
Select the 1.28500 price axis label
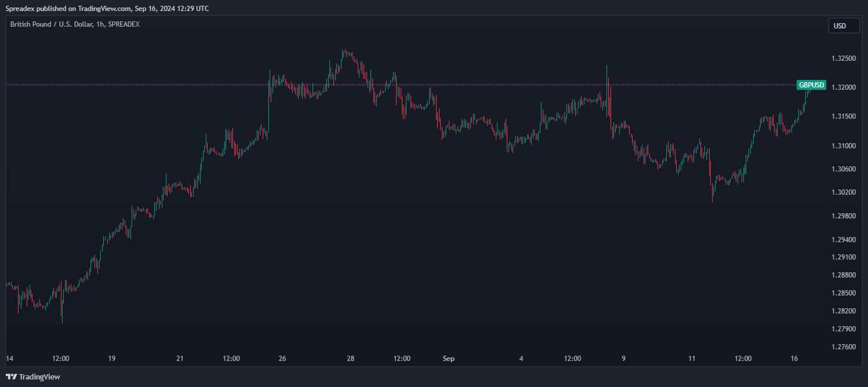[842, 293]
